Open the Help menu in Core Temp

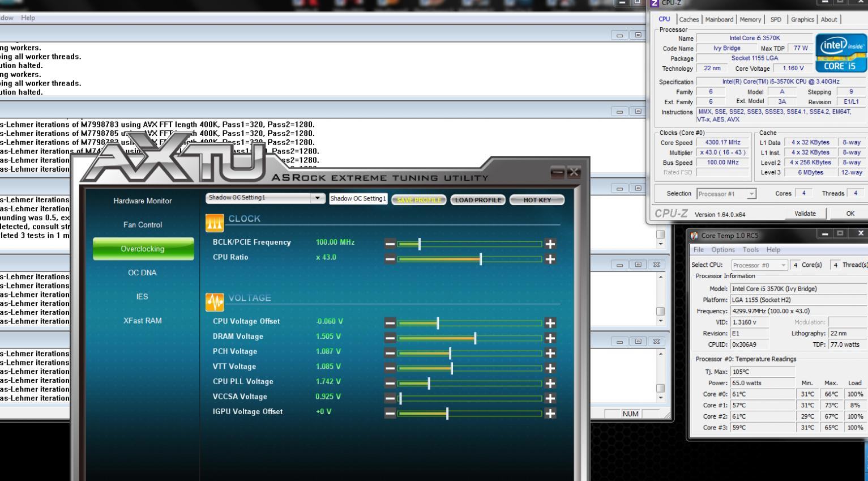[x=773, y=250]
